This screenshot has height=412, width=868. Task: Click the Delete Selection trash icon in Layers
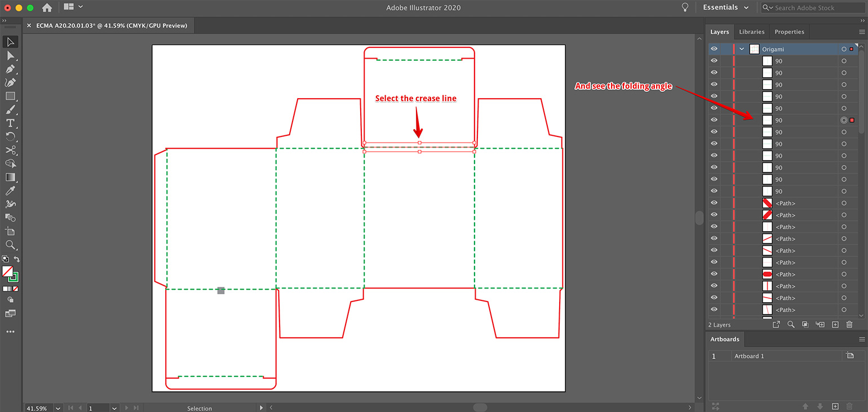849,325
